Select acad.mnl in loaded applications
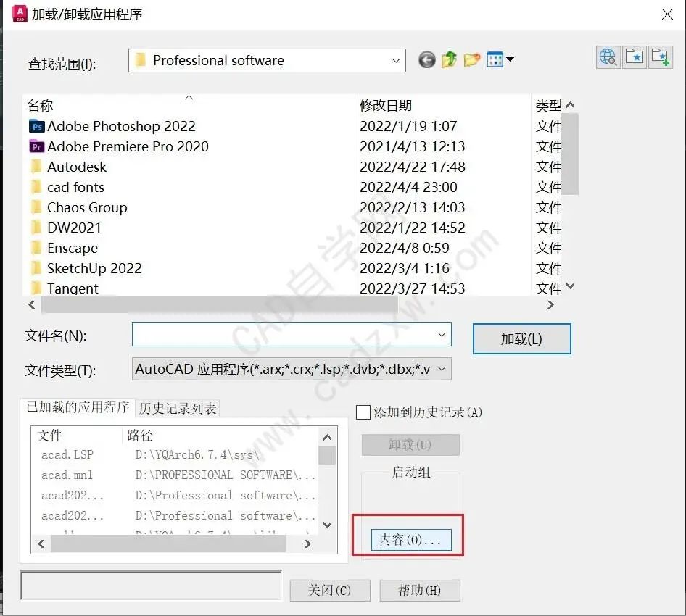The image size is (686, 616). (x=67, y=475)
